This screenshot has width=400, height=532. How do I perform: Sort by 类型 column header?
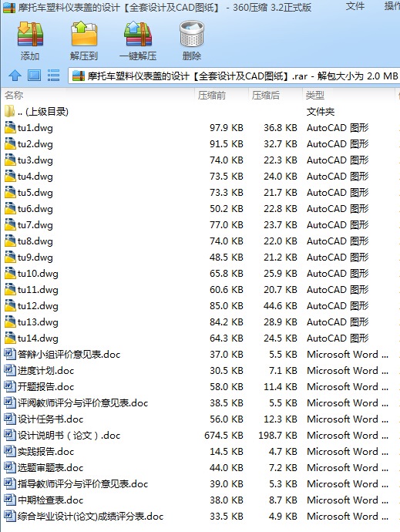tap(315, 96)
